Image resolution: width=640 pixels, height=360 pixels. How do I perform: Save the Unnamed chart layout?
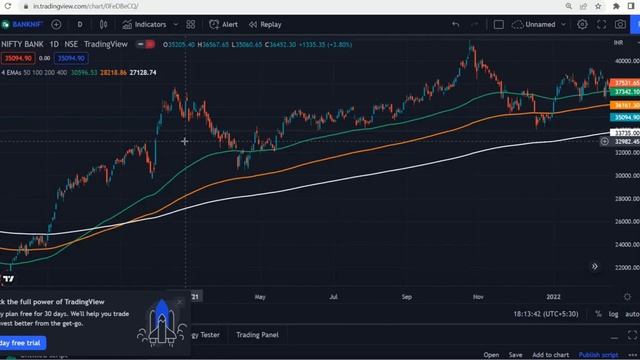tap(534, 24)
